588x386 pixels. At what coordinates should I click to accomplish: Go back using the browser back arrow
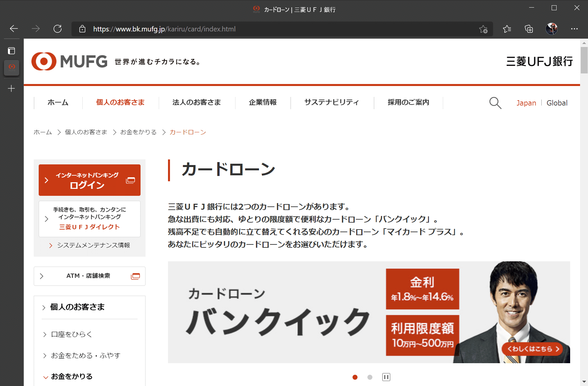pyautogui.click(x=14, y=29)
